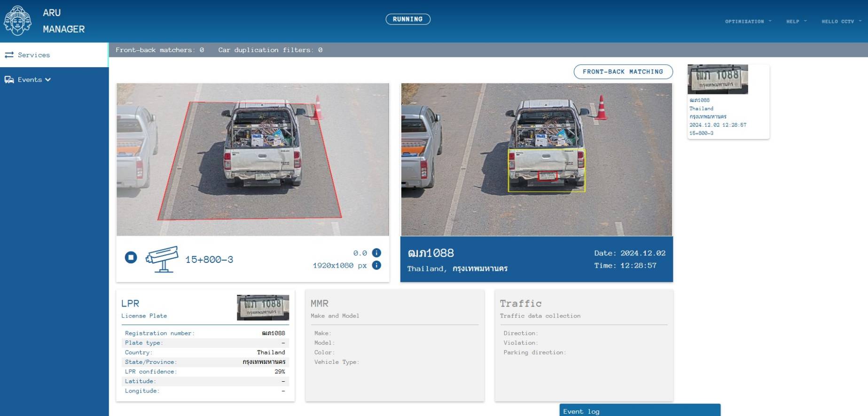The image size is (868, 416).
Task: Expand the Events chevron in the sidebar
Action: click(48, 80)
